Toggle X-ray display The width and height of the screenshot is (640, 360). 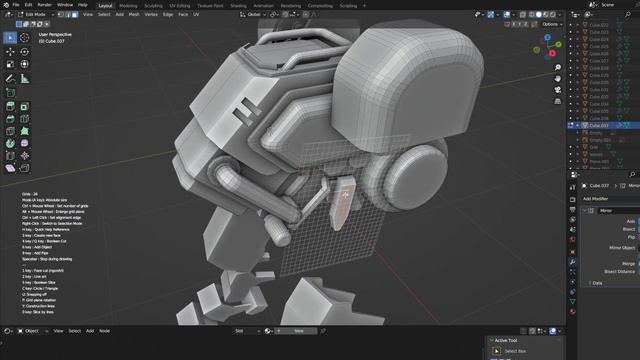click(522, 15)
